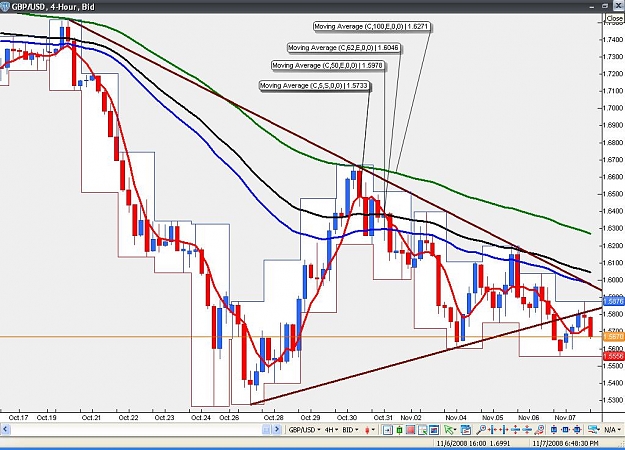Minimize the GBP/USD chart window
Image resolution: width=625 pixels, height=450 pixels.
594,6
